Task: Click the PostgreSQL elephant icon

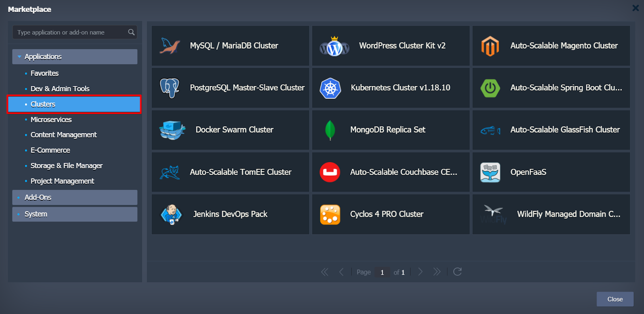Action: (x=170, y=88)
